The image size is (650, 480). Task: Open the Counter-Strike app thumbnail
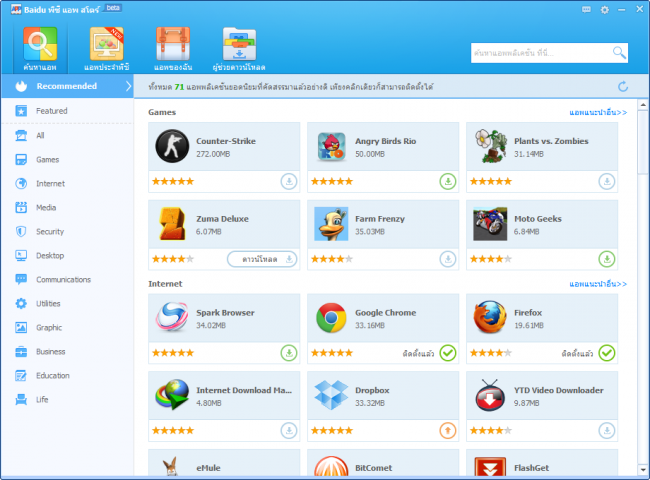pos(172,146)
